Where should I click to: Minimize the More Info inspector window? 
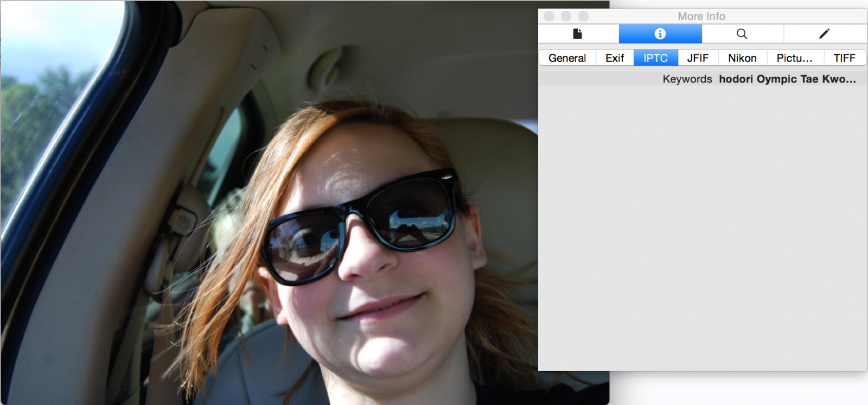pyautogui.click(x=566, y=16)
